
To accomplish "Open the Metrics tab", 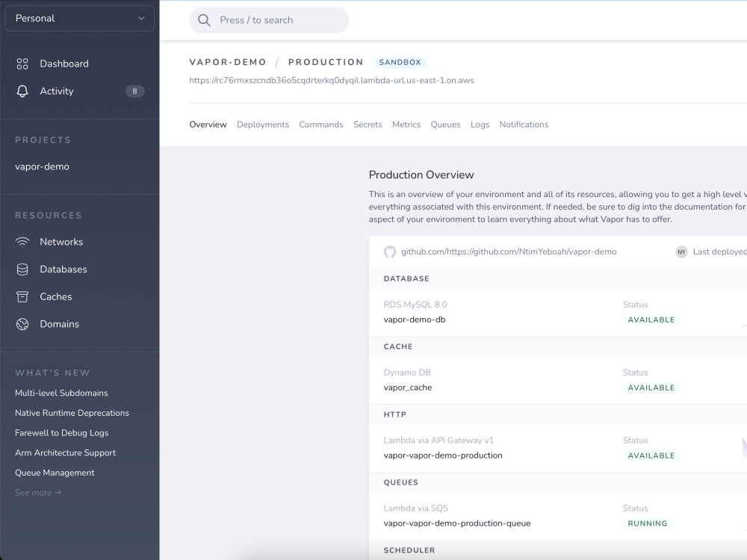I will pyautogui.click(x=406, y=125).
